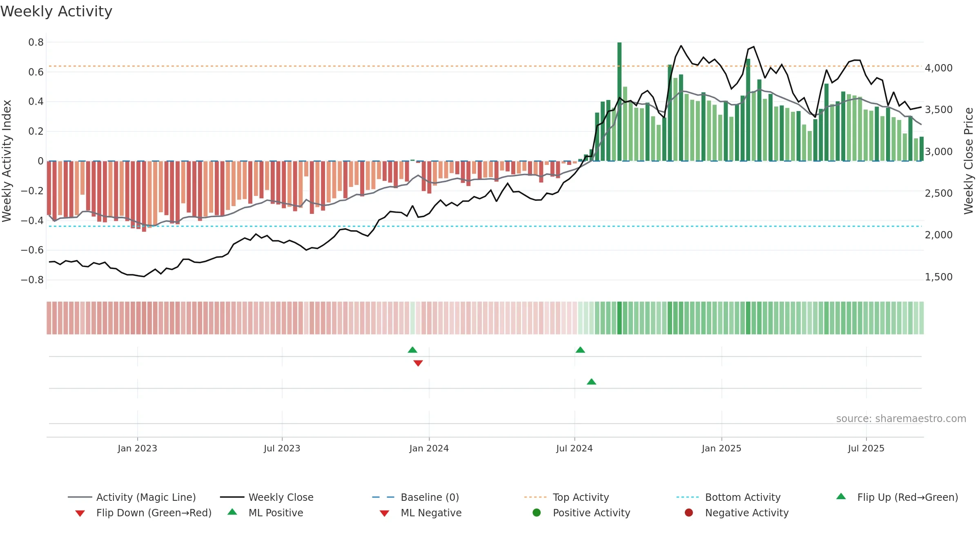
Task: Toggle Flip Up (Red→Green) legend entry
Action: click(897, 497)
